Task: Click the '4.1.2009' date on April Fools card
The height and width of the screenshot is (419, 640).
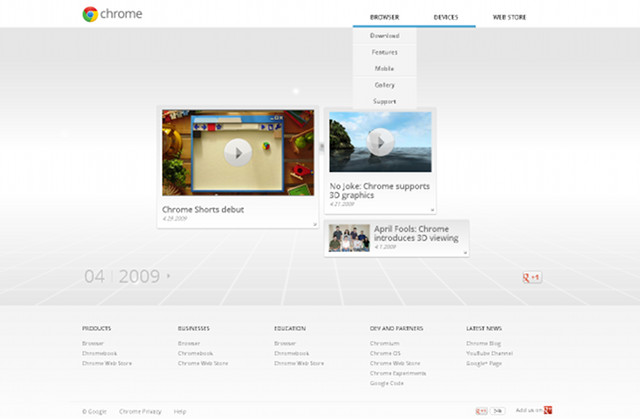Action: pos(385,247)
